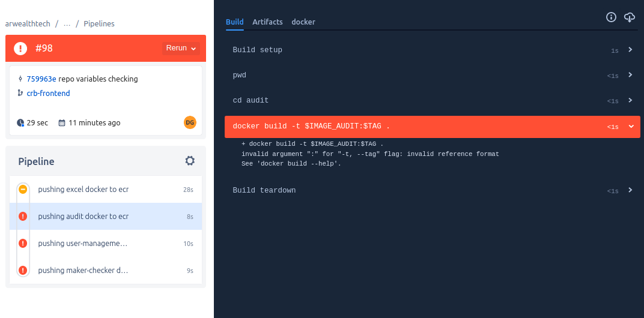Click the '11 minutes ago' timestamp
This screenshot has width=644, height=318.
coord(94,122)
